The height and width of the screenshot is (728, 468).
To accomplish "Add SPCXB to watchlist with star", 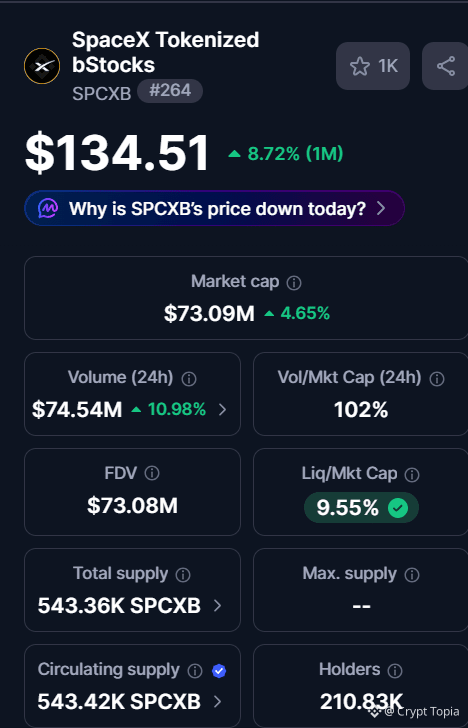I will click(x=373, y=66).
